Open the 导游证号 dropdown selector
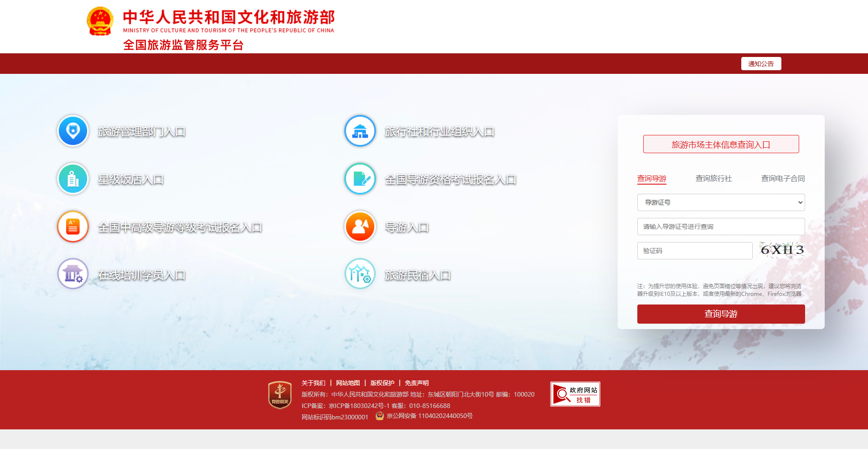The width and height of the screenshot is (868, 449). (x=721, y=202)
